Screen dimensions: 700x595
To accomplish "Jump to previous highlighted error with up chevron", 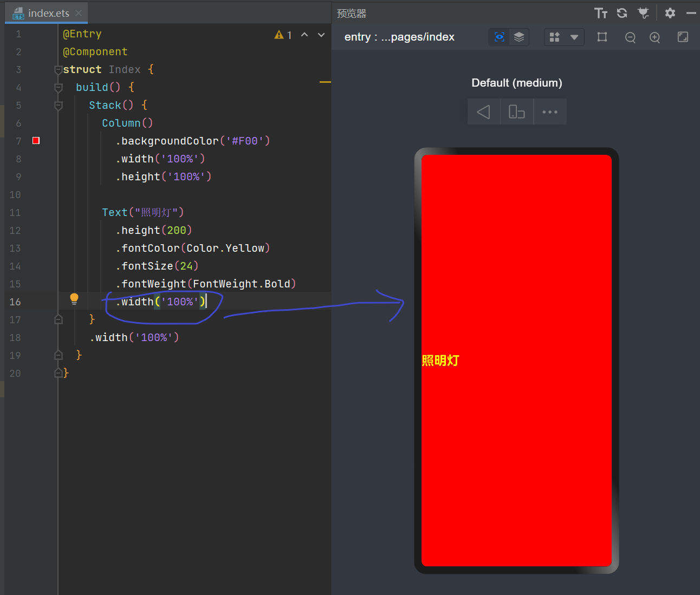I will 304,35.
